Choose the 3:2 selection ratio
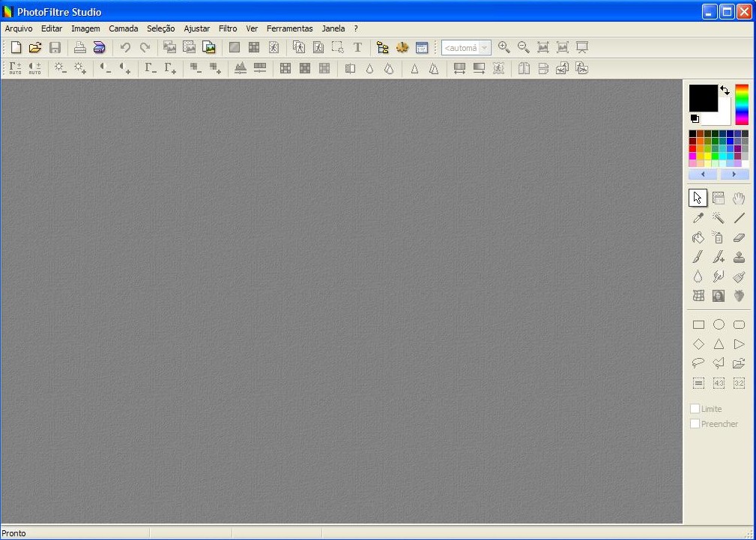This screenshot has width=756, height=540. [x=739, y=383]
